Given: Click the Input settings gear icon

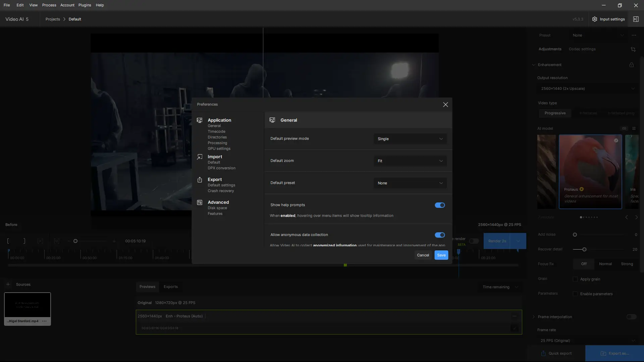Looking at the screenshot, I should click(x=595, y=19).
